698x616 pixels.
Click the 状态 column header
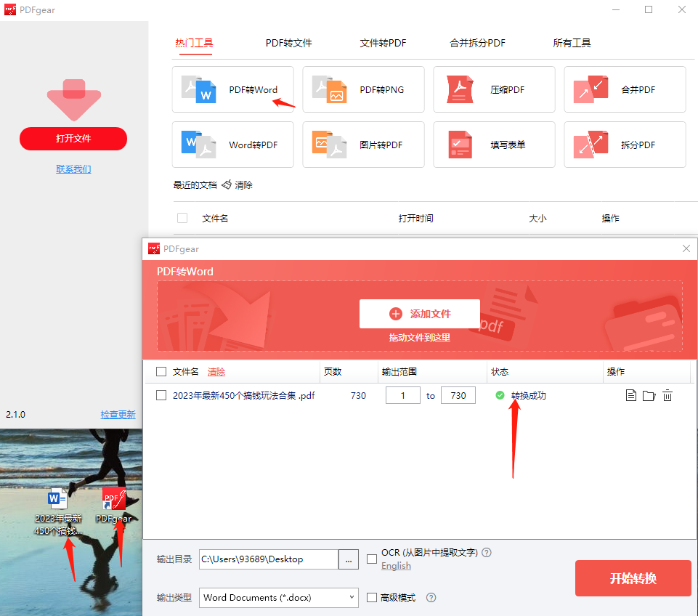point(500,372)
